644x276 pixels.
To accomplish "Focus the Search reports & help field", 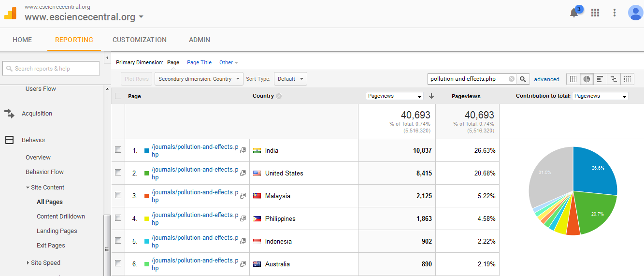I will coord(51,69).
